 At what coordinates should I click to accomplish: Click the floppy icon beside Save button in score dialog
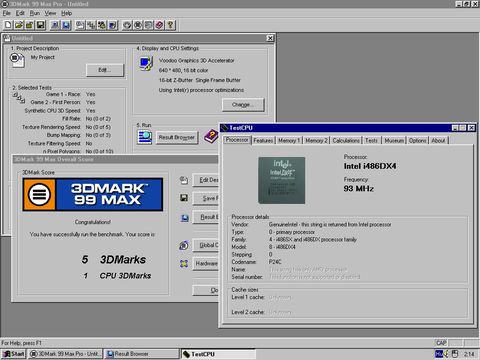[x=184, y=198]
